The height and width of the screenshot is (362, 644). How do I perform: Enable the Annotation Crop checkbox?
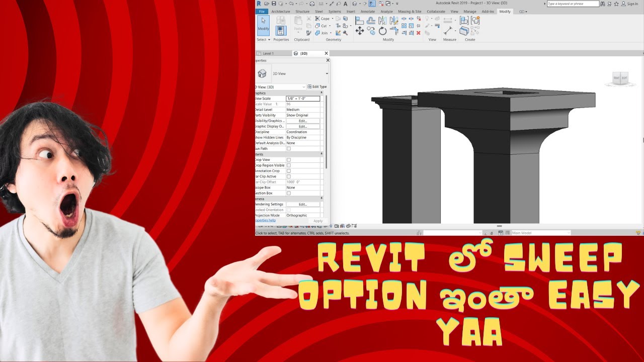click(289, 171)
